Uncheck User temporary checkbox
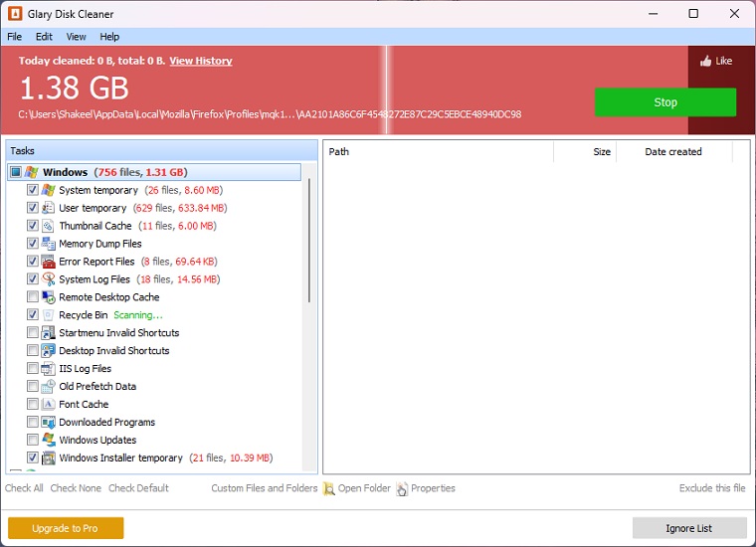 pyautogui.click(x=32, y=208)
